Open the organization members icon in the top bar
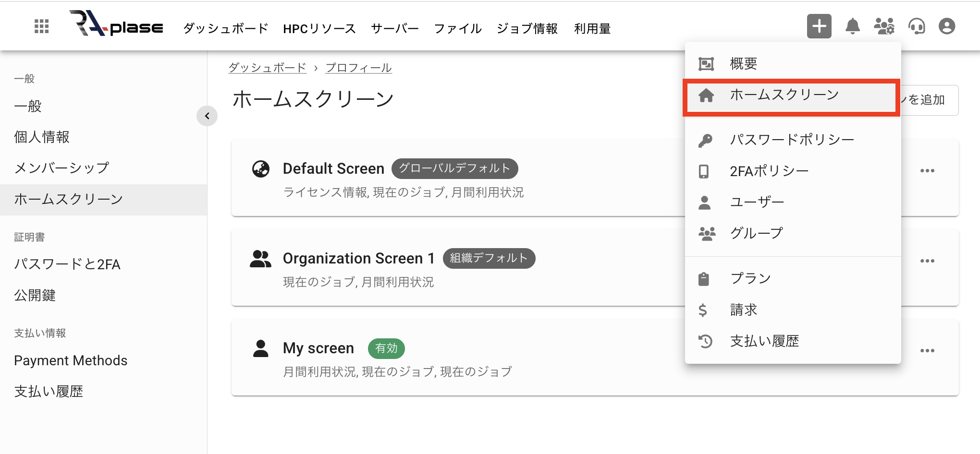Viewport: 980px width, 454px height. 884,26
